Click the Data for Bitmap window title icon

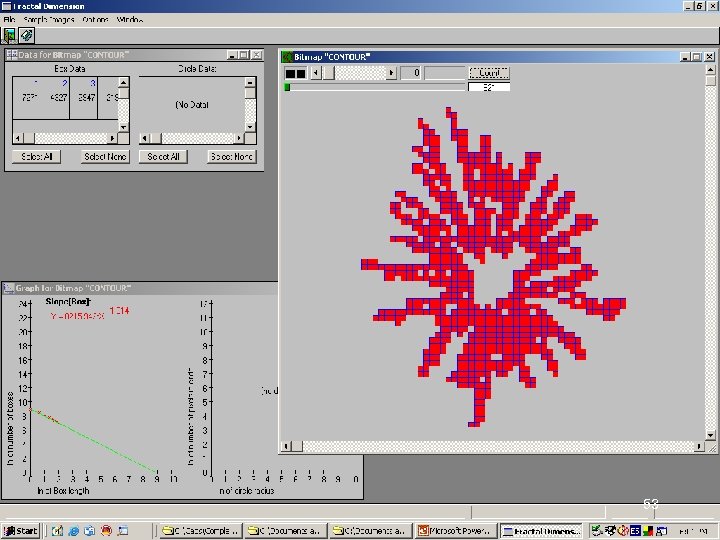(x=11, y=55)
